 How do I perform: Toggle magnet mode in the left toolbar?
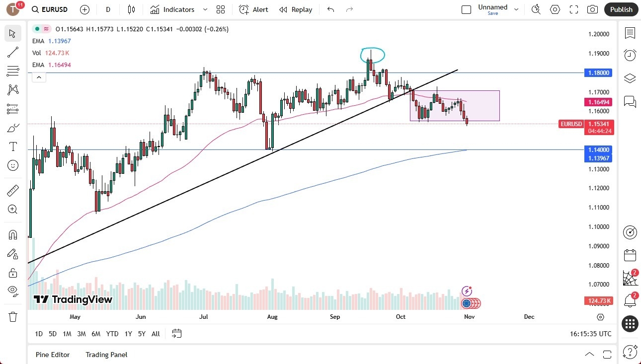pos(12,234)
